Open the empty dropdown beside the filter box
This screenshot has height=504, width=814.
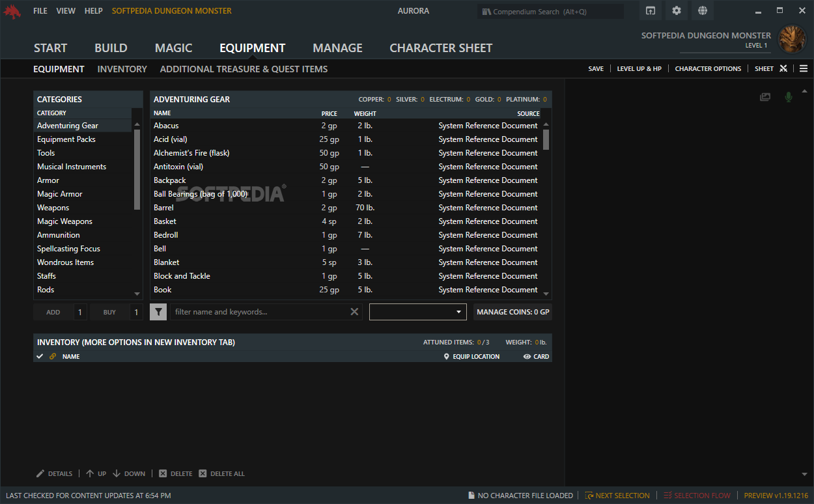pyautogui.click(x=418, y=312)
